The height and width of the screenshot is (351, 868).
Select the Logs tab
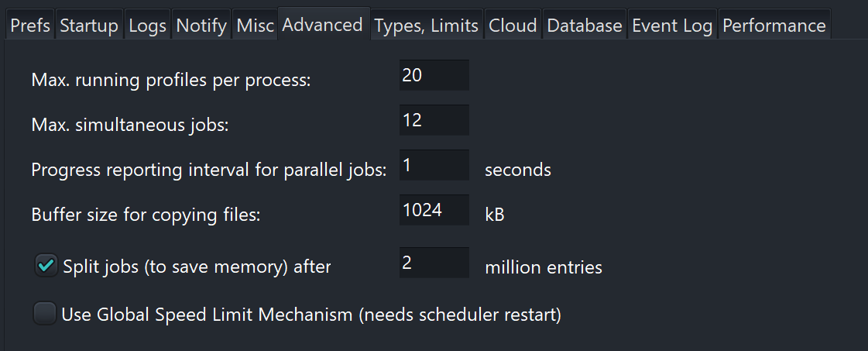click(x=147, y=26)
